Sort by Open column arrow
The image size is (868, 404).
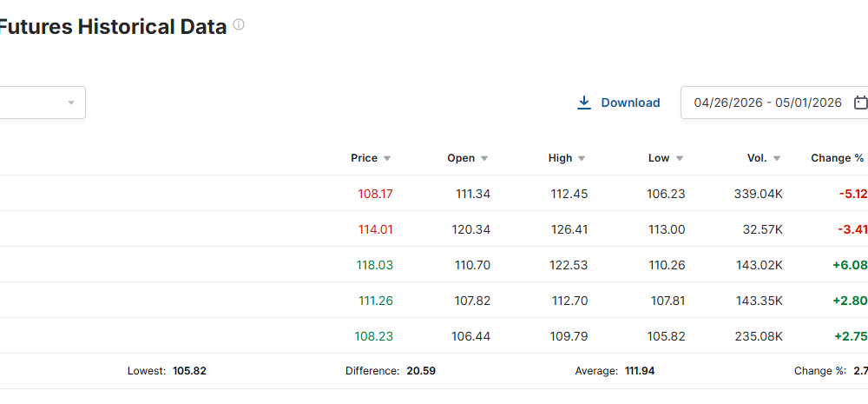[484, 158]
